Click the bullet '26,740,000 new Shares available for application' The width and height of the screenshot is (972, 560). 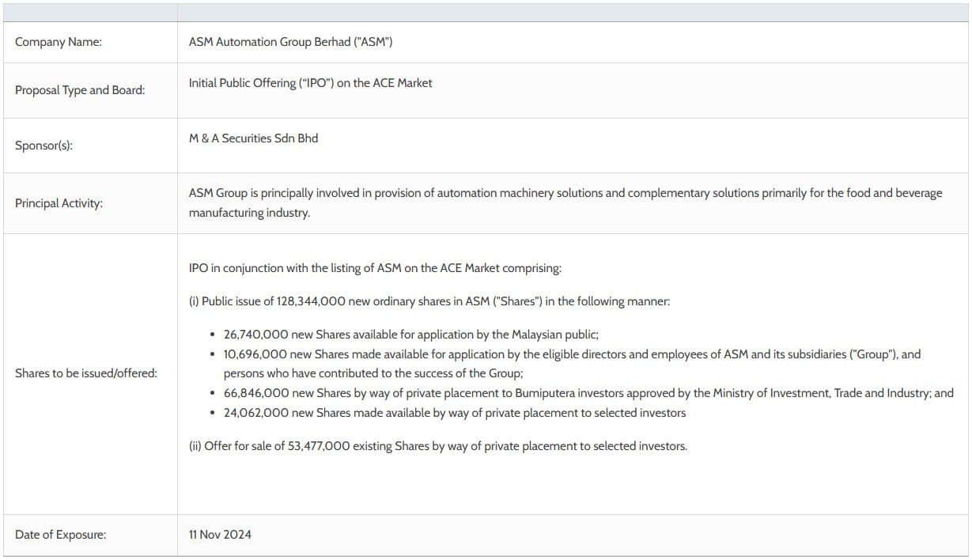coord(411,335)
